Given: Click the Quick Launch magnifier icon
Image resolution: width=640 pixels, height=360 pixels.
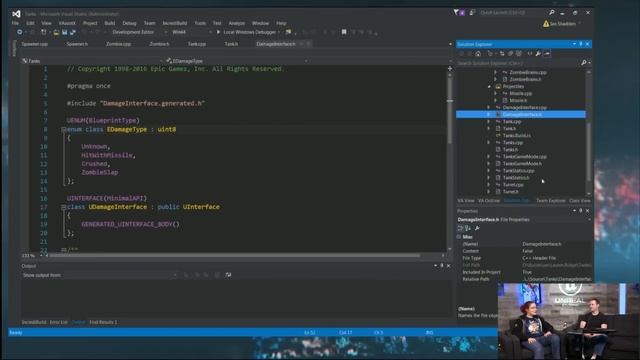Looking at the screenshot, I should coord(551,13).
